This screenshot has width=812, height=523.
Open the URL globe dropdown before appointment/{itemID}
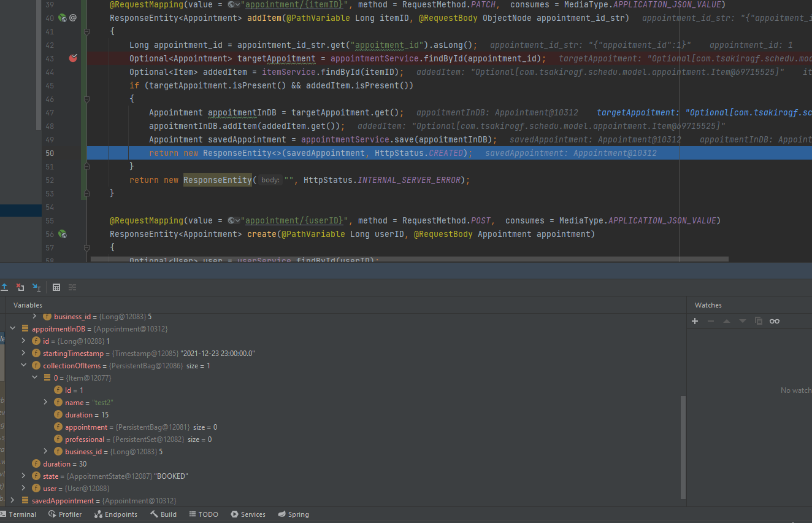(233, 4)
